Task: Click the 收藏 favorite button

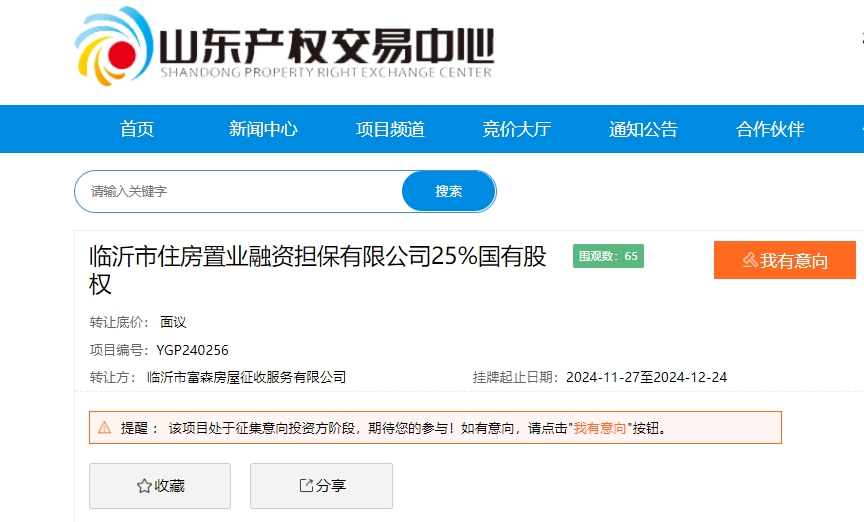Action: click(160, 486)
